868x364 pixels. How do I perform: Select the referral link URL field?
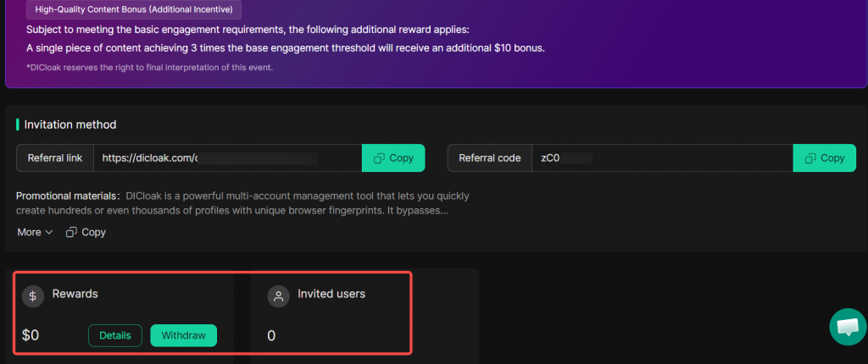(227, 158)
